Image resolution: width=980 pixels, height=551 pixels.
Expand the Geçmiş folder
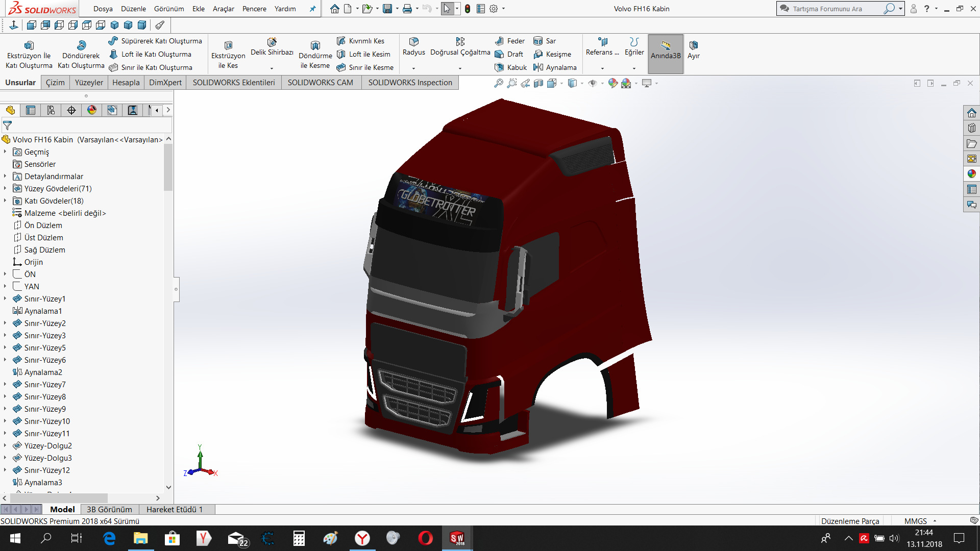[x=5, y=152]
